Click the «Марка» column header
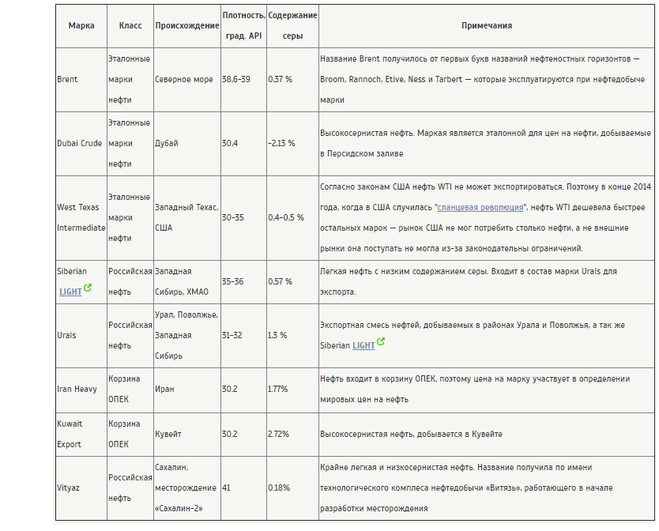Screen dimensions: 659x531 (81, 24)
